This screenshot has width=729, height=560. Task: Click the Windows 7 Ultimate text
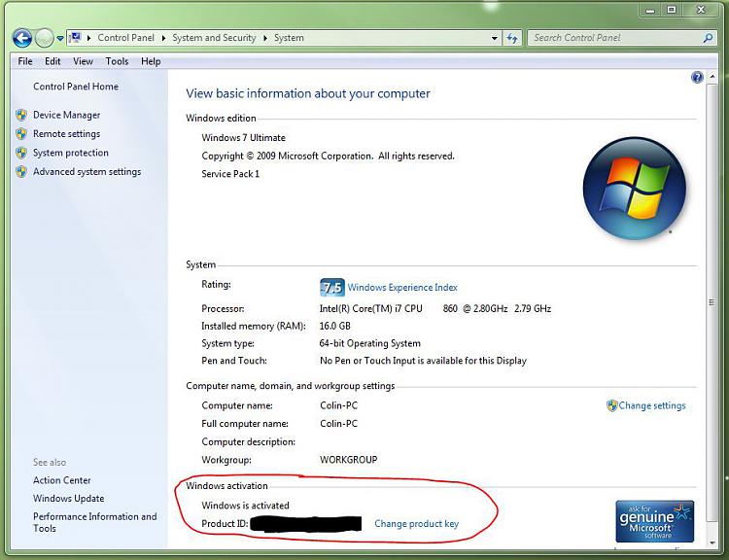tap(244, 138)
